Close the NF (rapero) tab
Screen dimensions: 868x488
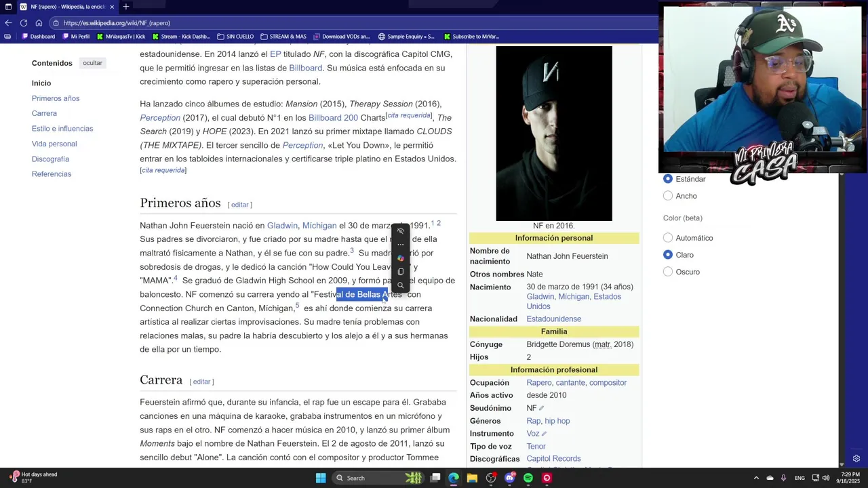[x=112, y=7]
